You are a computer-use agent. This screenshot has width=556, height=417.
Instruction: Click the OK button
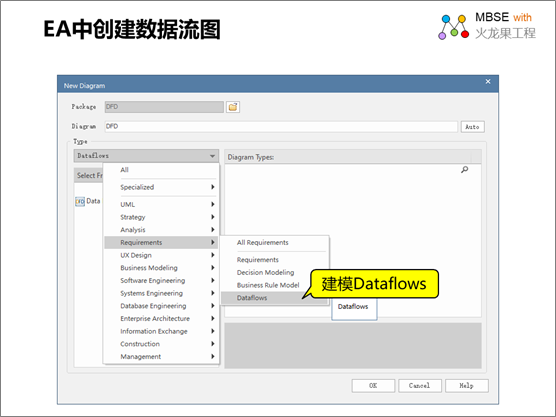point(373,385)
